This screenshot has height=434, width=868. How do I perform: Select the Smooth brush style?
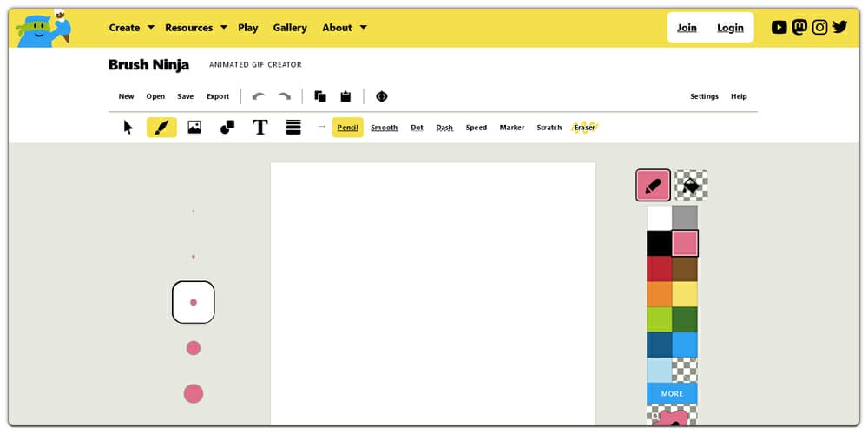[x=384, y=128]
